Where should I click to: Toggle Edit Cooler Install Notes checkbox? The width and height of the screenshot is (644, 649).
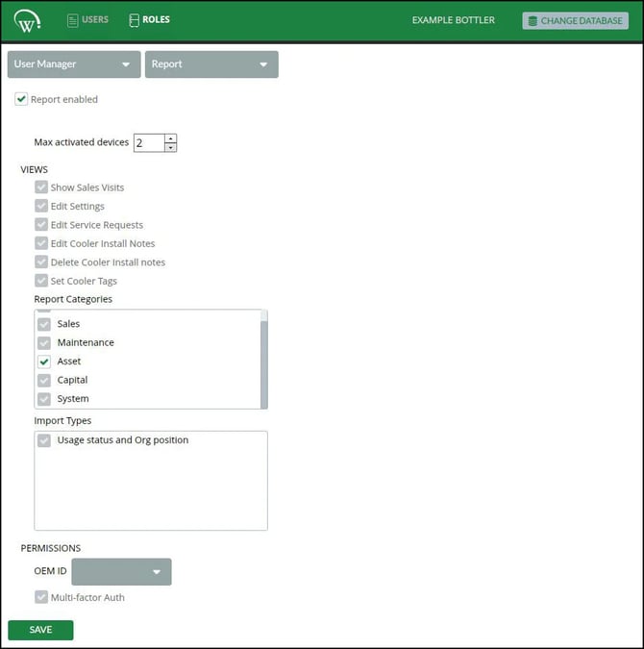41,243
